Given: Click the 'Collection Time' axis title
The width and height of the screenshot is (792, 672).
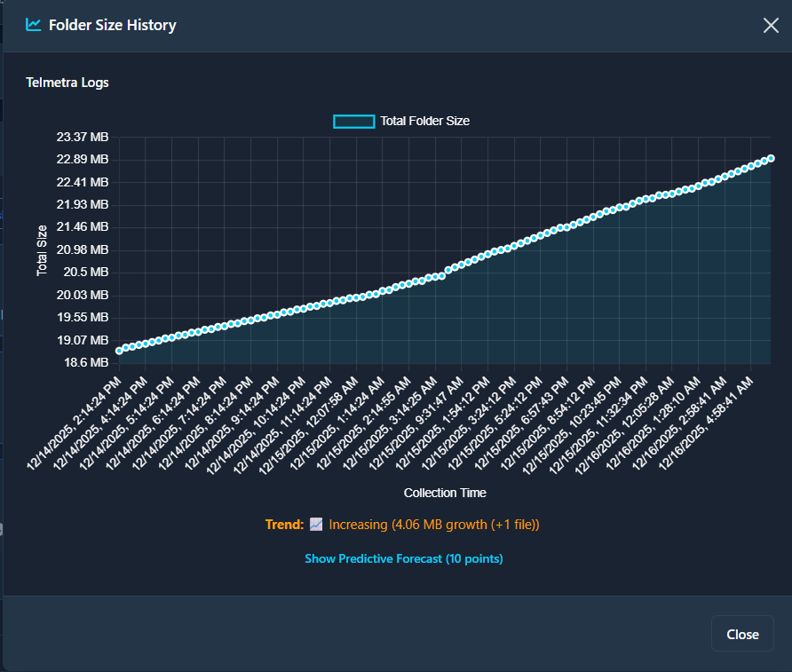Looking at the screenshot, I should click(x=445, y=493).
